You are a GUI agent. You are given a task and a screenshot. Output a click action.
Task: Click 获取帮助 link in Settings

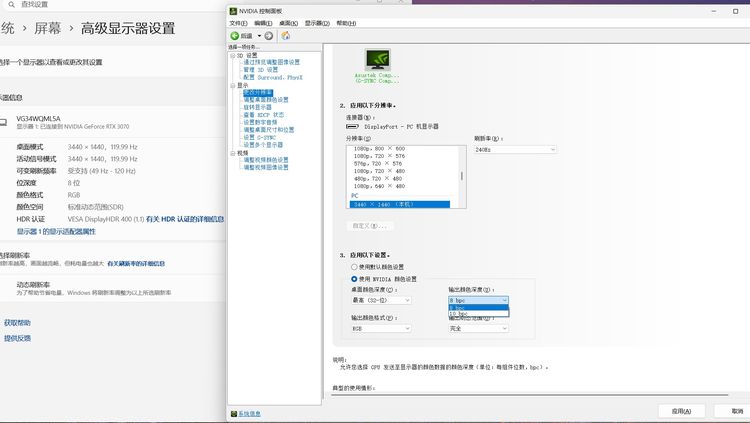click(17, 323)
